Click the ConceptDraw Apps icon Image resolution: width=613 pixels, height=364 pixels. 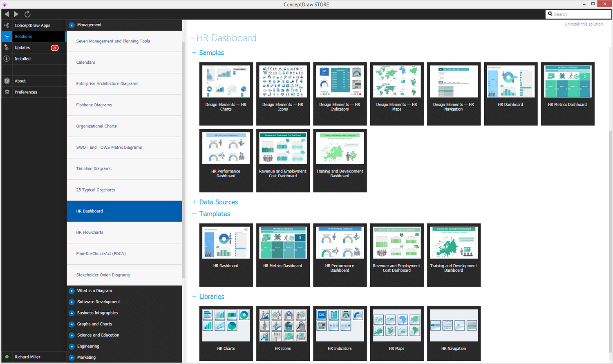(7, 25)
